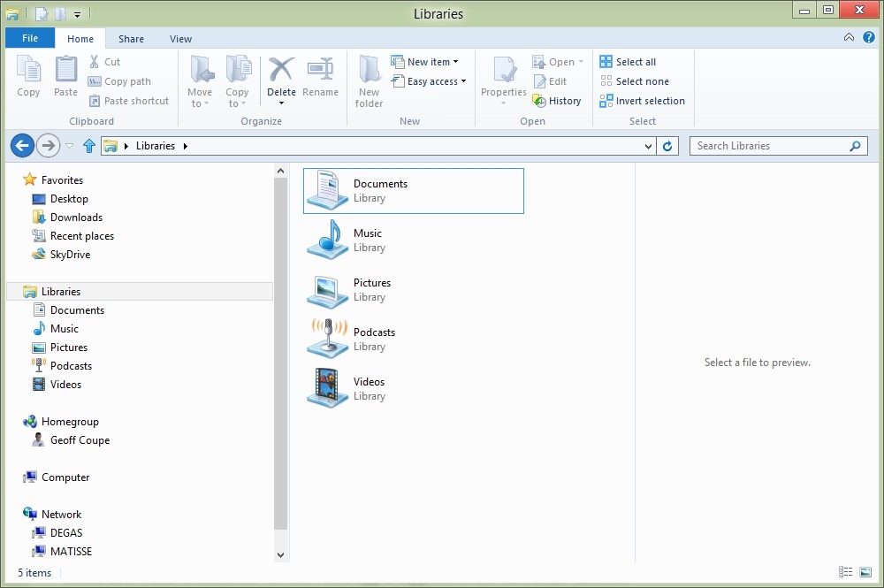
Task: Click the History icon in Open group
Action: coord(539,101)
